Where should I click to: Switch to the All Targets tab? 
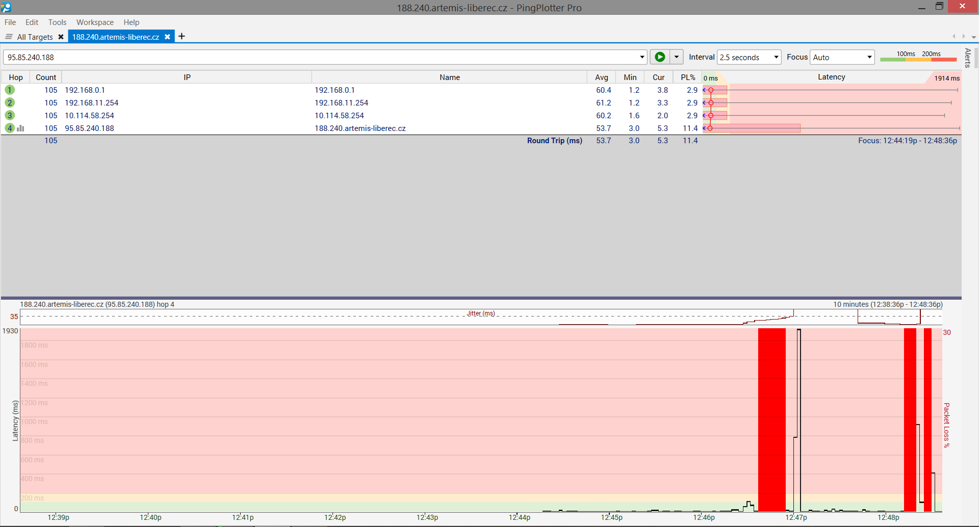tap(35, 37)
